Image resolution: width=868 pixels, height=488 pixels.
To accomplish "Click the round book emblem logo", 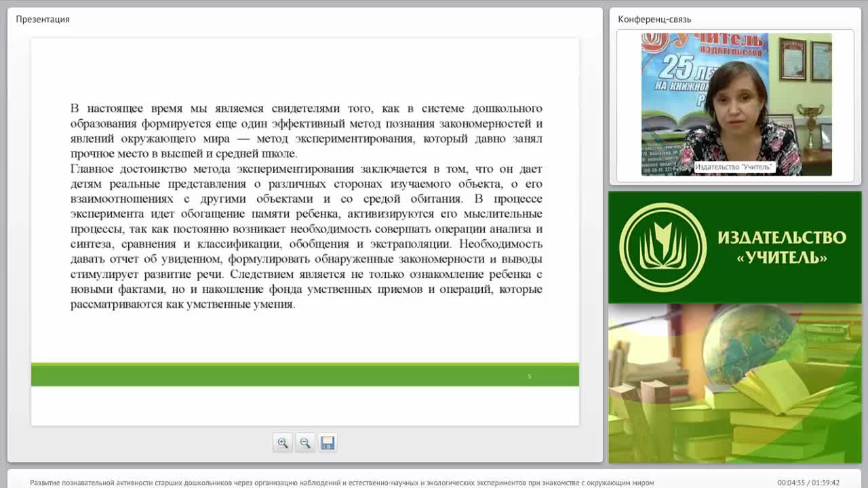I will click(663, 247).
